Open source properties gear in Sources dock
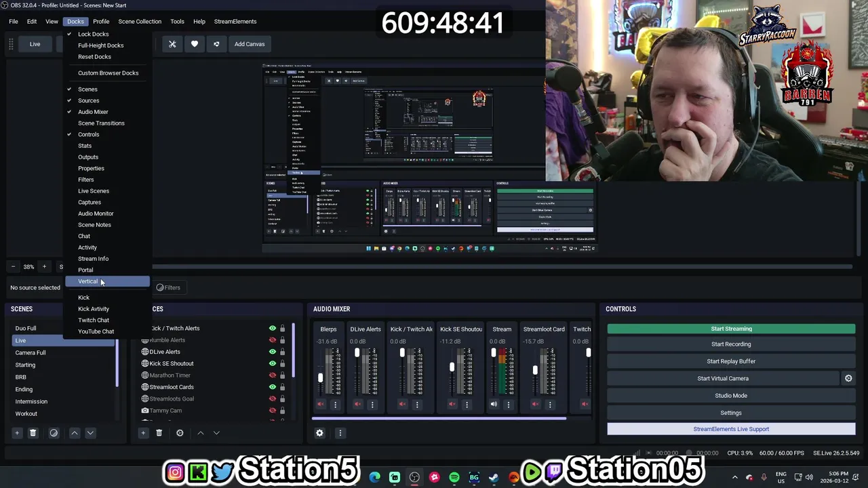The image size is (868, 488). pos(180,433)
